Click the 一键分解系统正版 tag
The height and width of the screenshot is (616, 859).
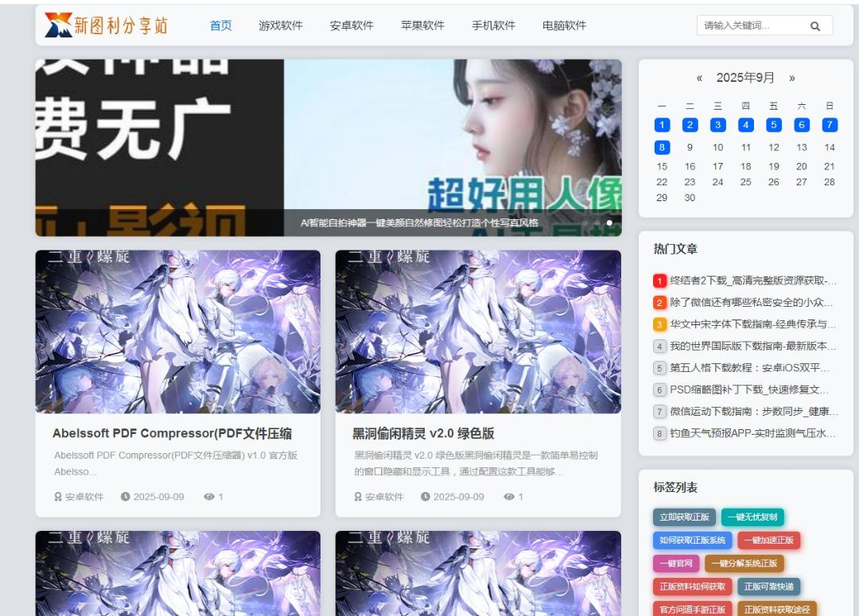point(744,564)
